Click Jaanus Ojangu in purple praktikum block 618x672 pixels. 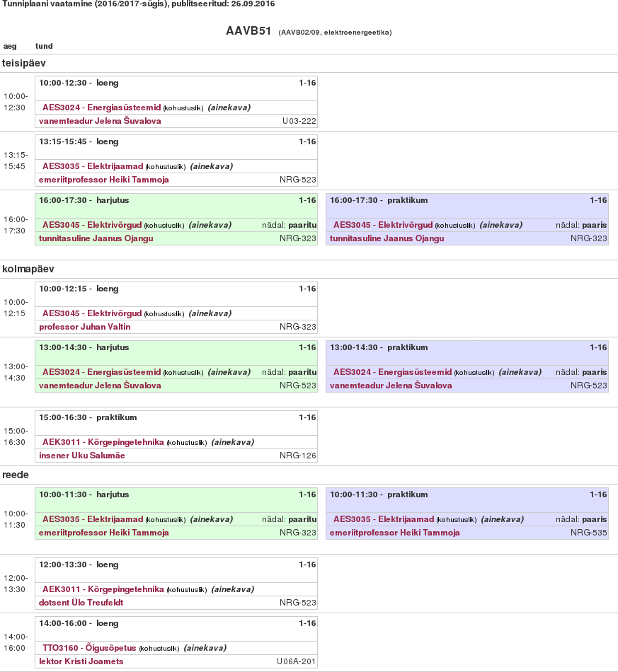[387, 238]
